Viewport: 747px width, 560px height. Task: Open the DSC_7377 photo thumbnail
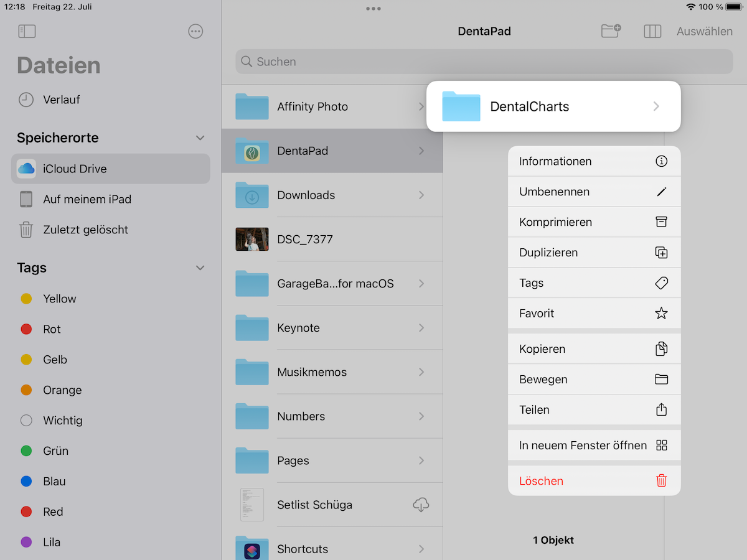point(252,240)
